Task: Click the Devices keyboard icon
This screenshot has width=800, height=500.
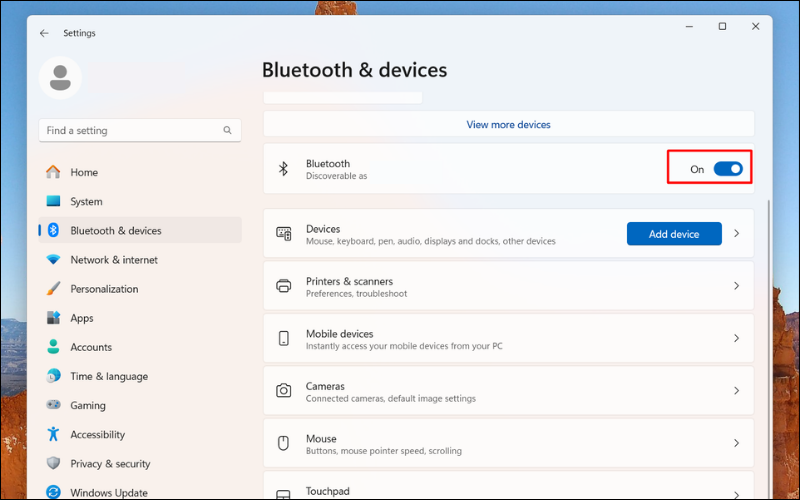Action: point(284,234)
